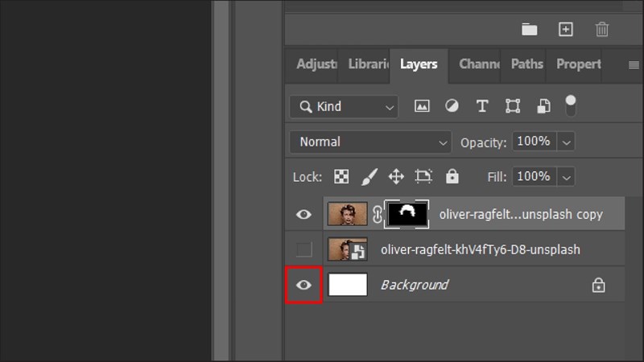Image resolution: width=644 pixels, height=362 pixels.
Task: Filter for adjustment layers icon
Action: coord(452,106)
